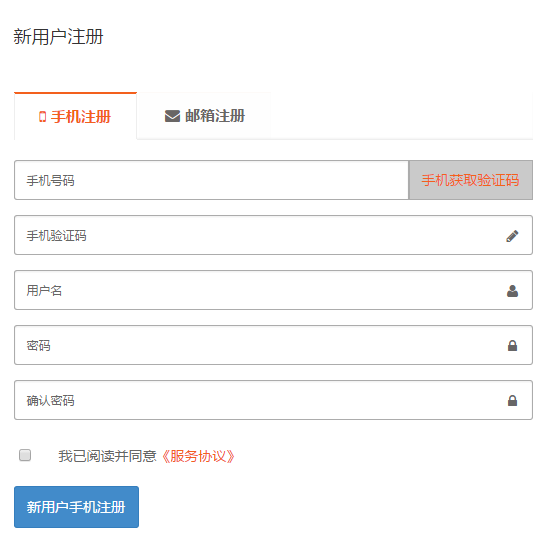Click the lock icon in 确认密码 field

pos(512,401)
